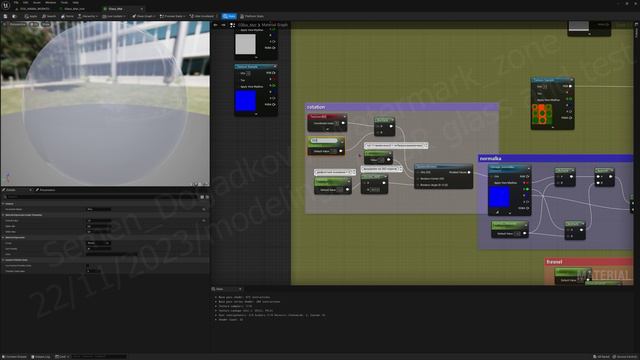This screenshot has width=640, height=360.
Task: Click the Search toolbar button
Action: tap(49, 16)
